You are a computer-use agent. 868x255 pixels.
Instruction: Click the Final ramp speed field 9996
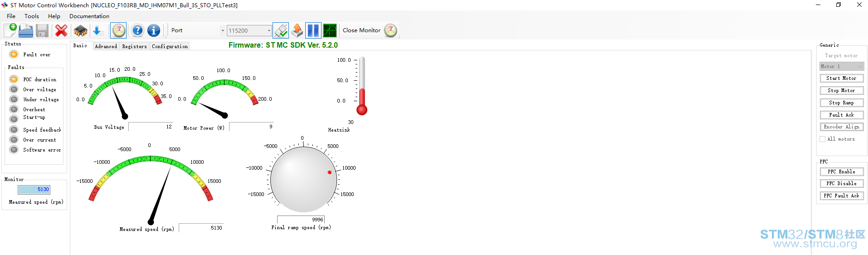[301, 220]
